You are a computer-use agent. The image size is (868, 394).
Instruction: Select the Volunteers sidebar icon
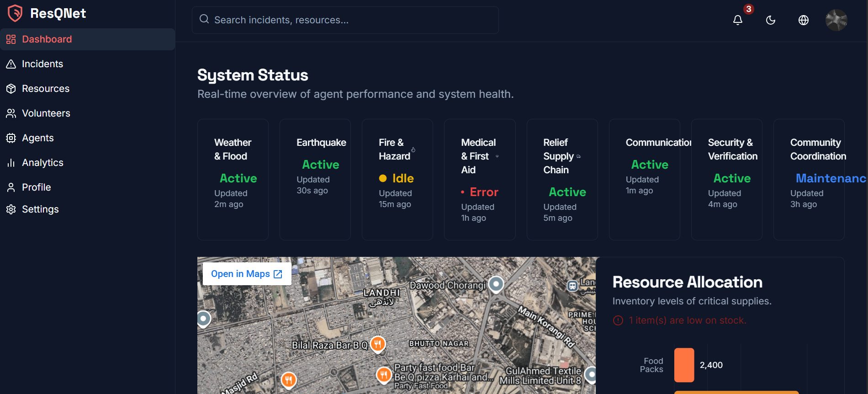(11, 113)
